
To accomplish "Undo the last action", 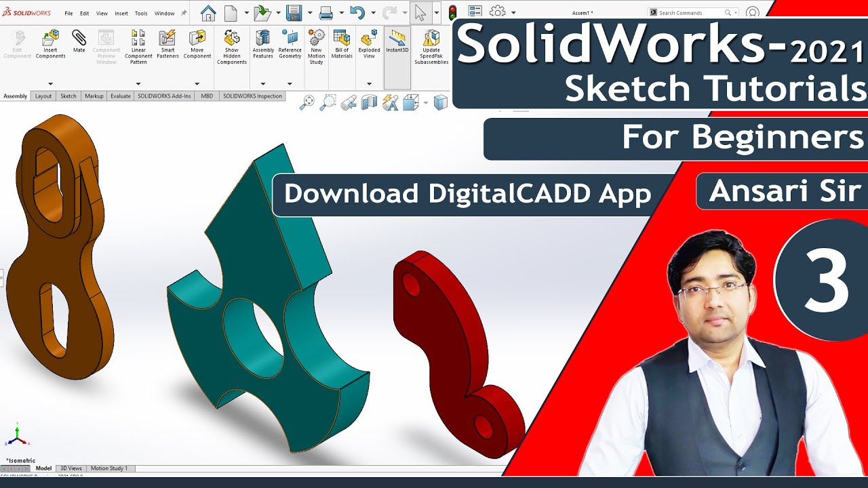I will pyautogui.click(x=357, y=13).
